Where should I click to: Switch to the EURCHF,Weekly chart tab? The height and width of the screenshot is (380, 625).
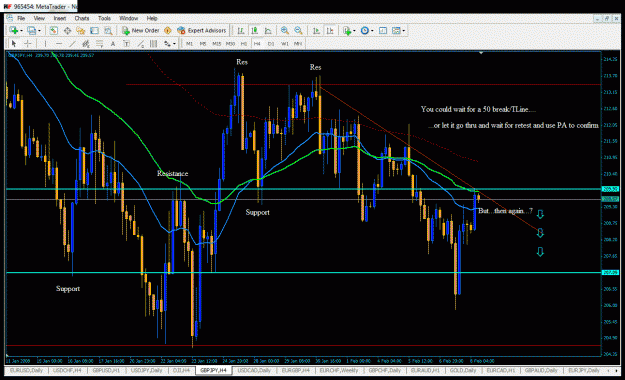tap(339, 370)
